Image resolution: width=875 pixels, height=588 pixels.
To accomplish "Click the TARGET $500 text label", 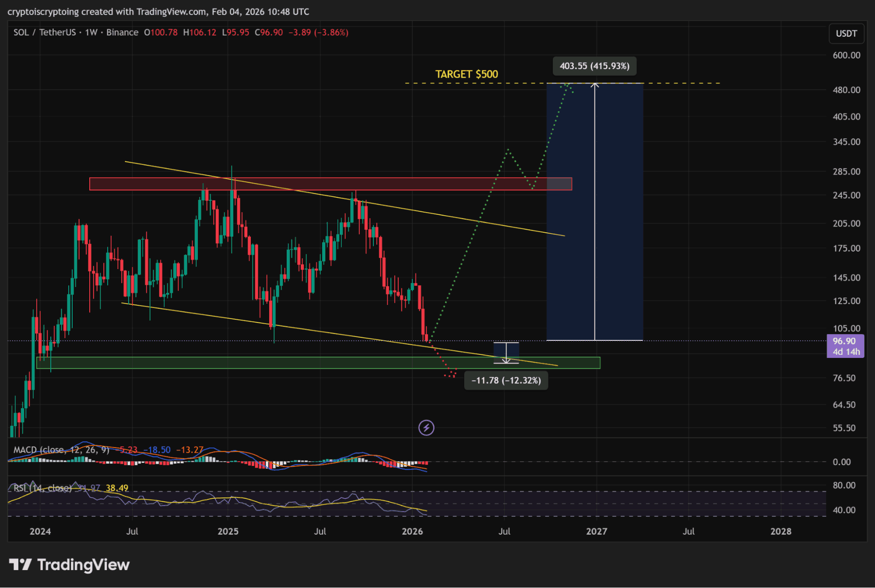I will tap(466, 74).
